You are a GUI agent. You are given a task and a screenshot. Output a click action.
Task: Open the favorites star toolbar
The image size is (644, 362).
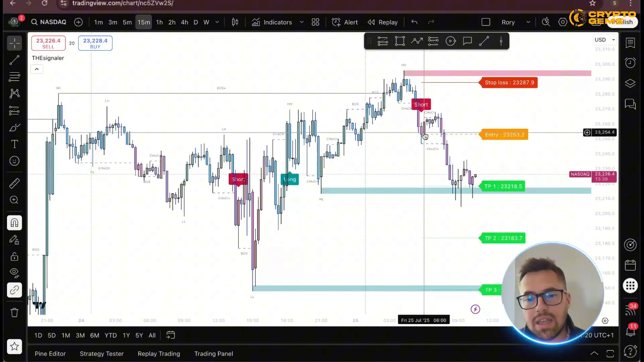[14, 347]
